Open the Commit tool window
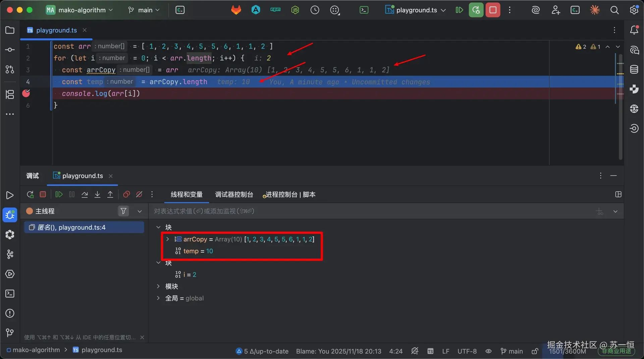 (10, 50)
